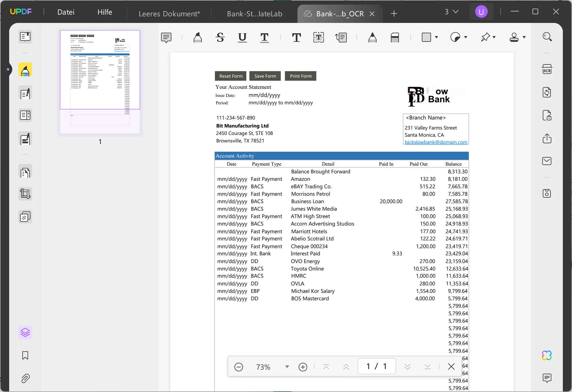572x392 pixels.
Task: Select the Layers panel icon in sidebar
Action: 25,332
